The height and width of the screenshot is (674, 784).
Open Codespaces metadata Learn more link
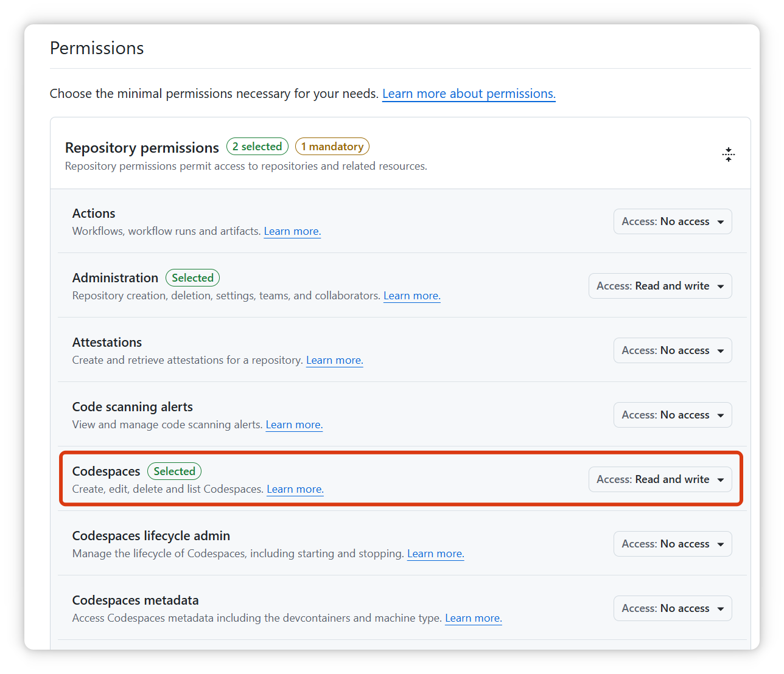coord(473,618)
